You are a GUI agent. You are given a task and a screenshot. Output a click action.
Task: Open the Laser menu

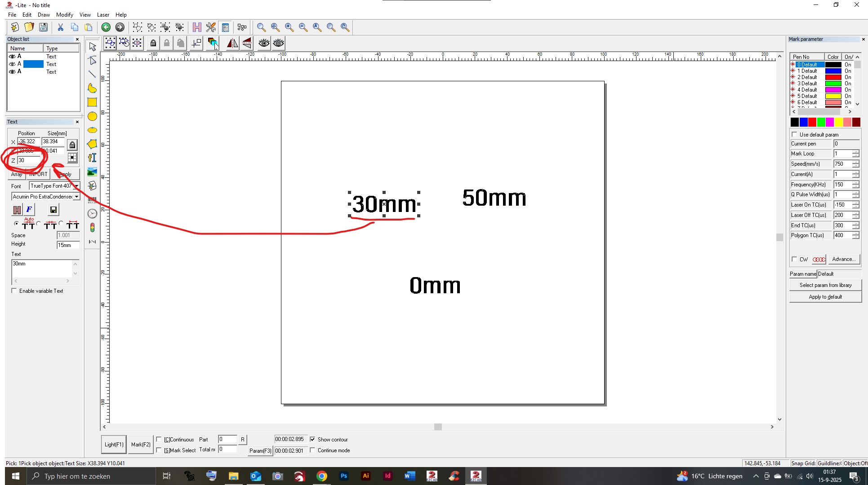103,15
